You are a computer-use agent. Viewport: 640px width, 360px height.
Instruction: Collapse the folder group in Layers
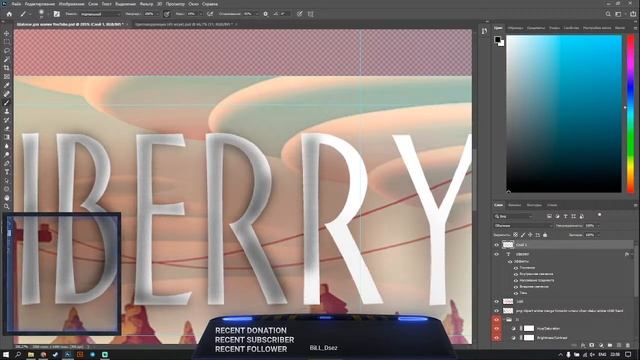(x=504, y=320)
